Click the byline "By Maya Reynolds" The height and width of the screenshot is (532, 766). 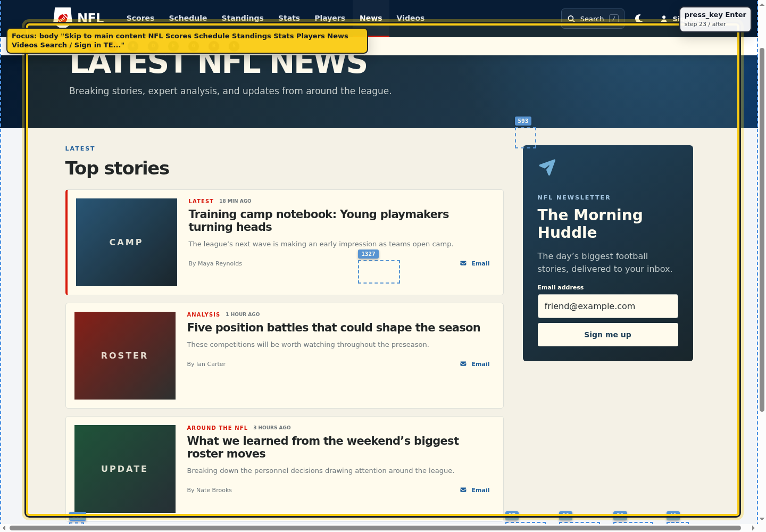(215, 263)
